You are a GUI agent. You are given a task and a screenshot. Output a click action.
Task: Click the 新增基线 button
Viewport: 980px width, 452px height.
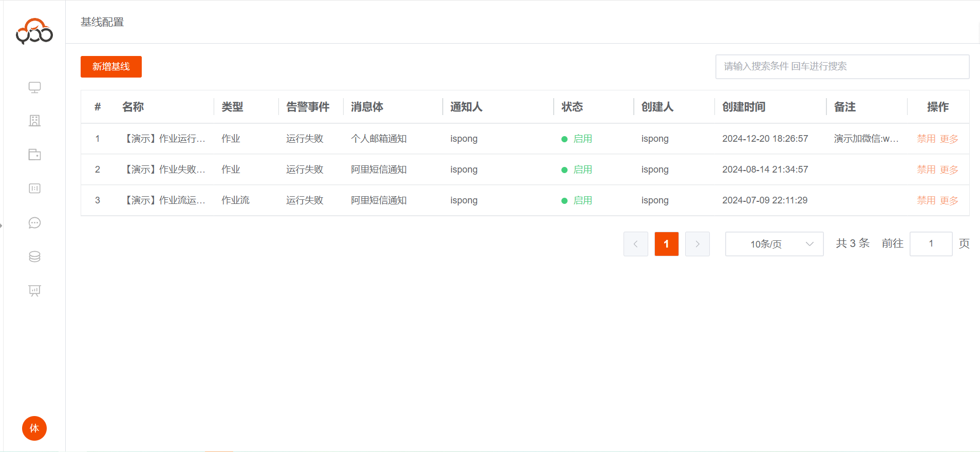point(111,67)
